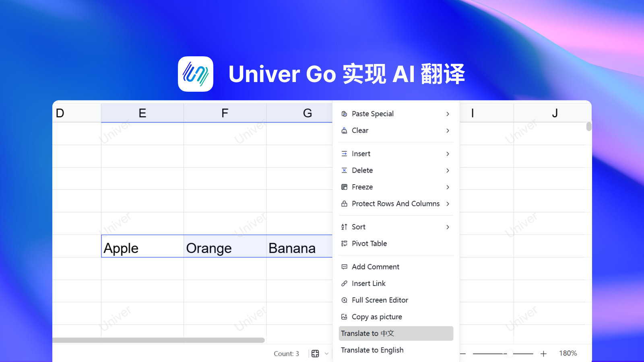Click the Paste Special clipboard icon
644x362 pixels.
[344, 114]
